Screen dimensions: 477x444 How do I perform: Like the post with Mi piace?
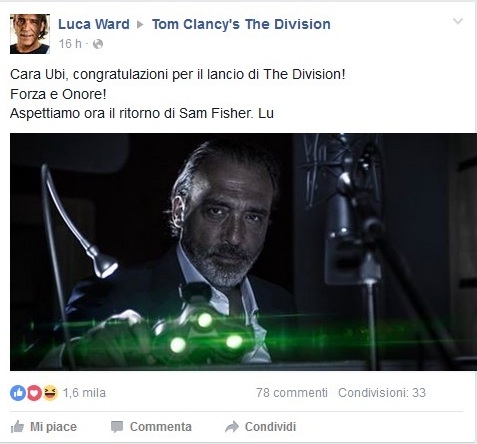point(44,427)
